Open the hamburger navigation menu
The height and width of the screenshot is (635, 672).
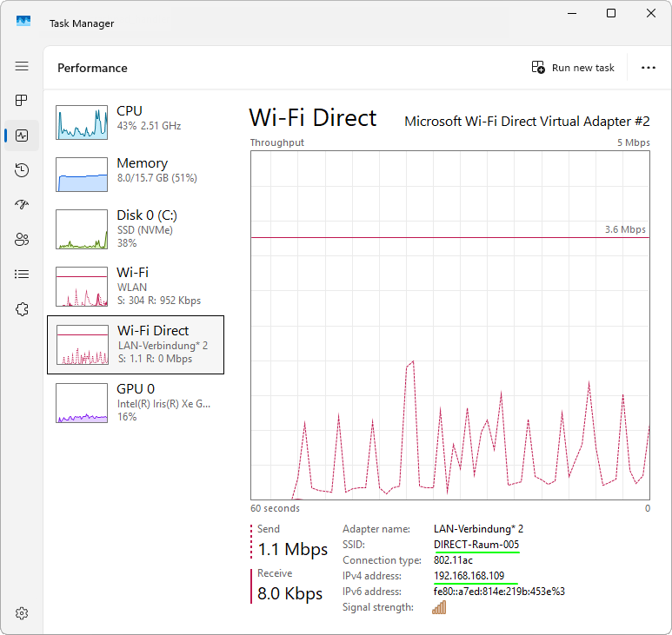[x=22, y=66]
